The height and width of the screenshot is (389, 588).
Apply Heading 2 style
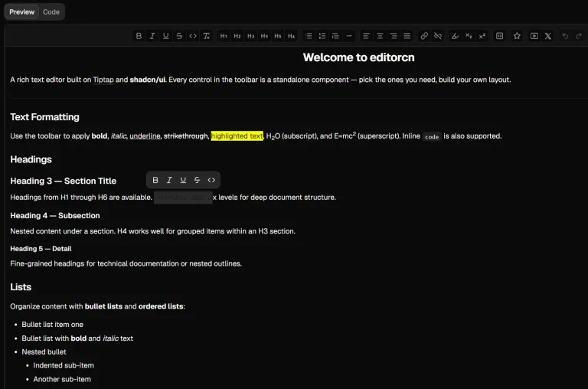237,36
